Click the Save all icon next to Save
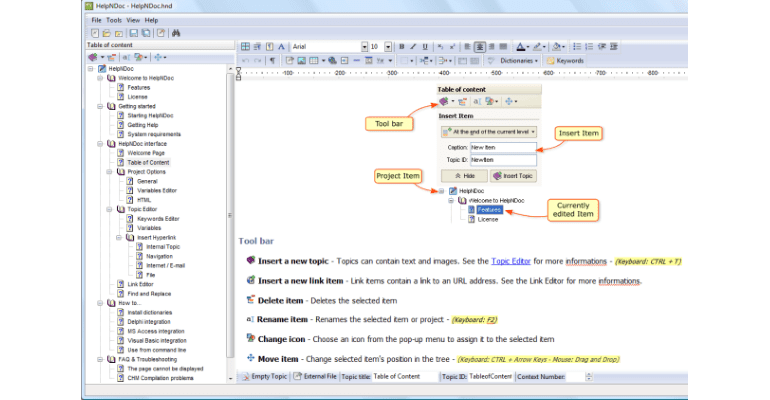The width and height of the screenshot is (770, 400). [x=146, y=33]
